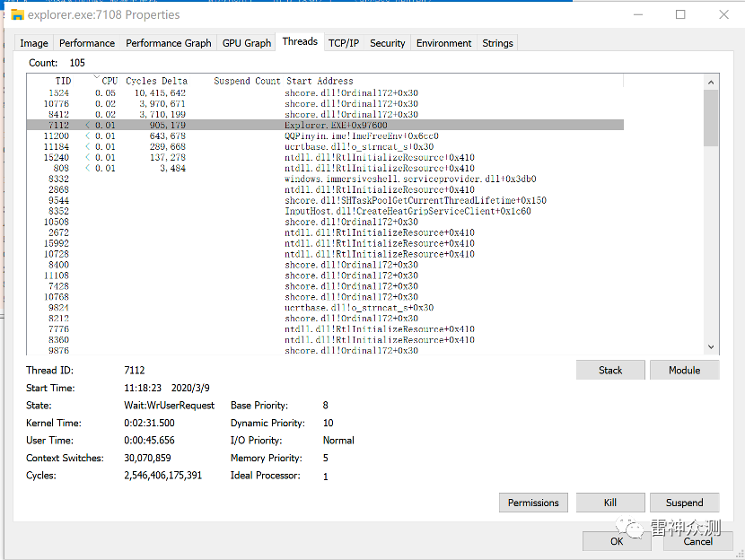
Task: Sort by Cycles Delta column header
Action: click(157, 81)
